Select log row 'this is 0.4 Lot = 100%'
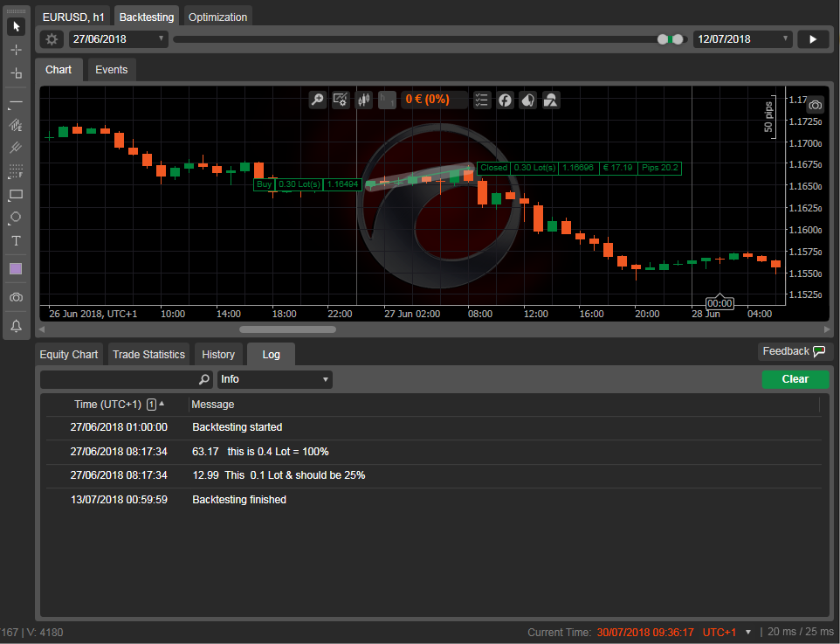Screen dimensions: 840x644 pos(433,452)
